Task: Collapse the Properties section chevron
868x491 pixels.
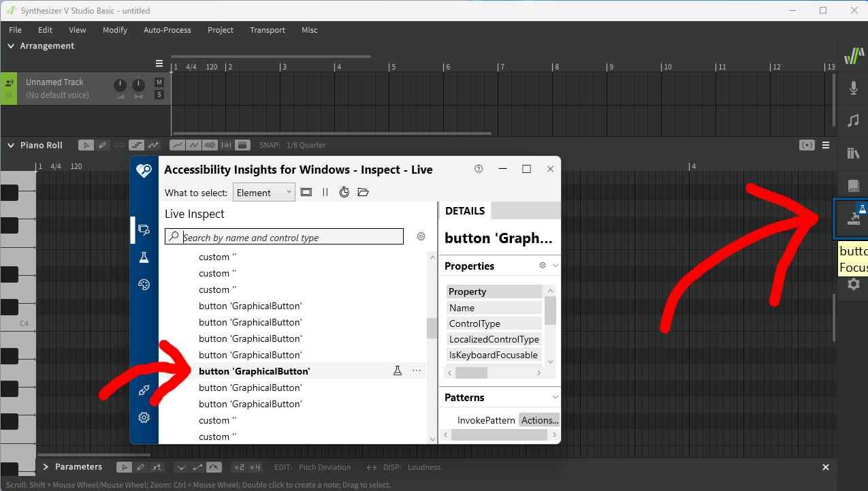Action: coord(555,266)
